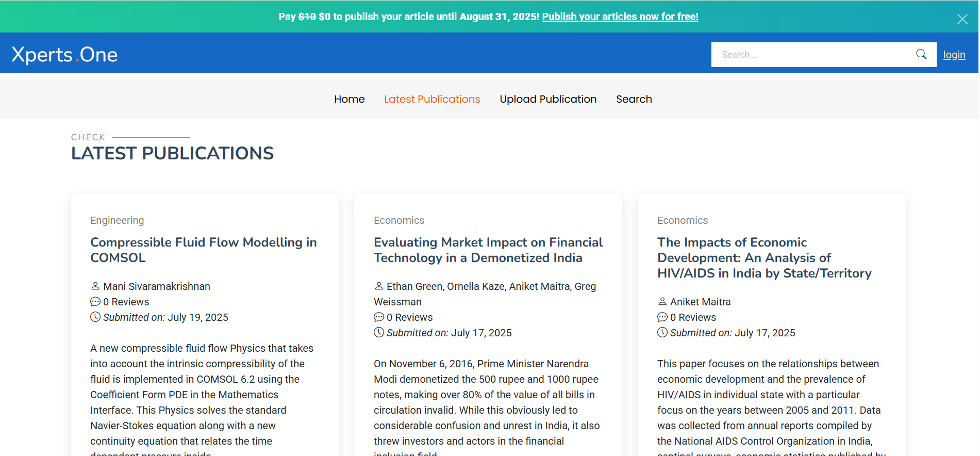Click the author icon beside Mani Sivaramakrishnan
The height and width of the screenshot is (456, 980).
95,286
